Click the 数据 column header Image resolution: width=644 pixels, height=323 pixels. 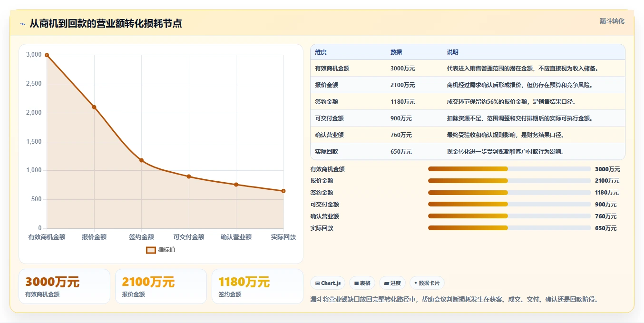[396, 52]
